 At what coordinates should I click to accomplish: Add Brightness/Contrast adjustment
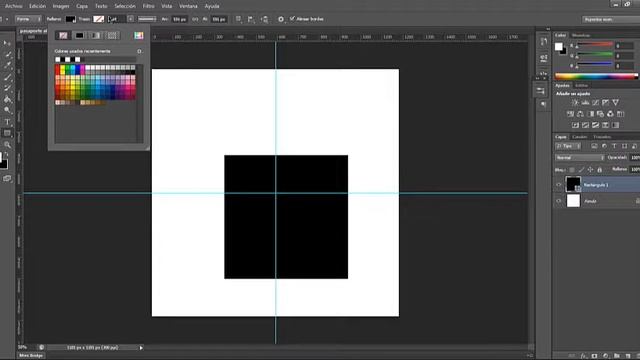coord(575,103)
